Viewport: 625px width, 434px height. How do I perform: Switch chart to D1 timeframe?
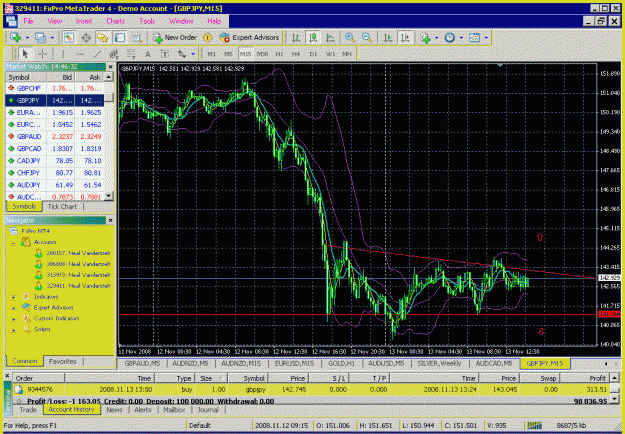click(313, 53)
